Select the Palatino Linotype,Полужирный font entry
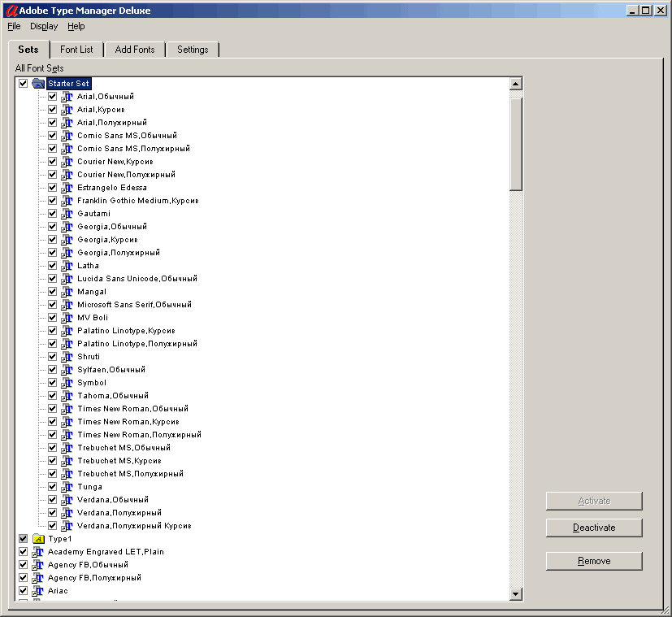Image resolution: width=672 pixels, height=617 pixels. pyautogui.click(x=137, y=343)
